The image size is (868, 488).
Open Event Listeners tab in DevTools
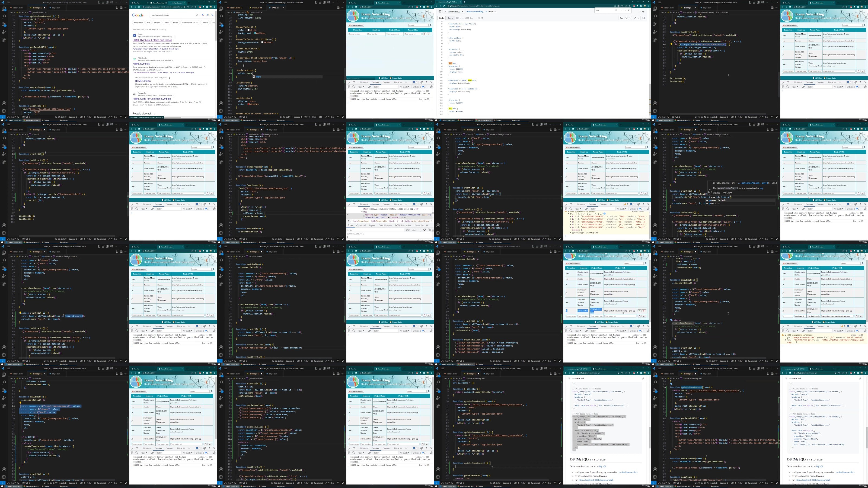(x=385, y=225)
